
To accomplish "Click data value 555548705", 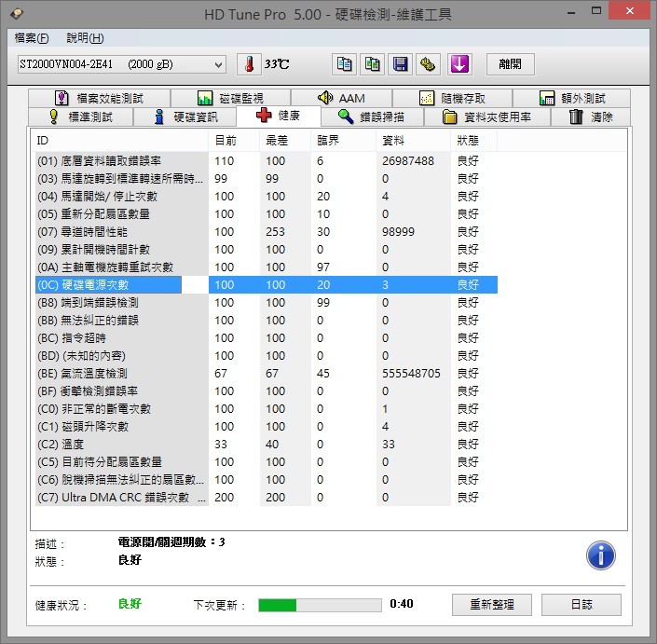I will click(411, 374).
